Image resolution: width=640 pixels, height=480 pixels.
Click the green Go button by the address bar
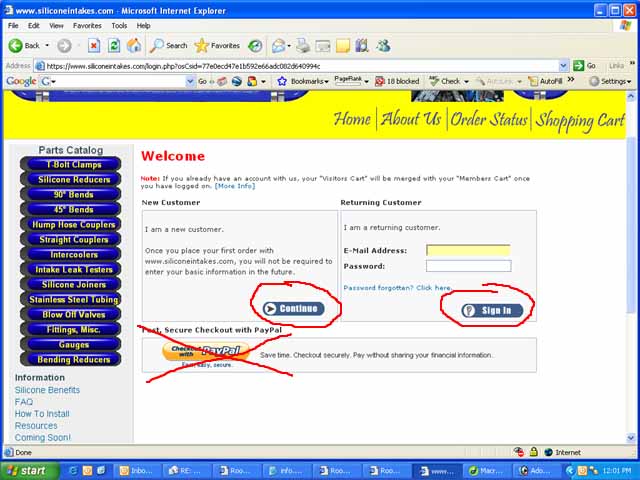coord(585,66)
